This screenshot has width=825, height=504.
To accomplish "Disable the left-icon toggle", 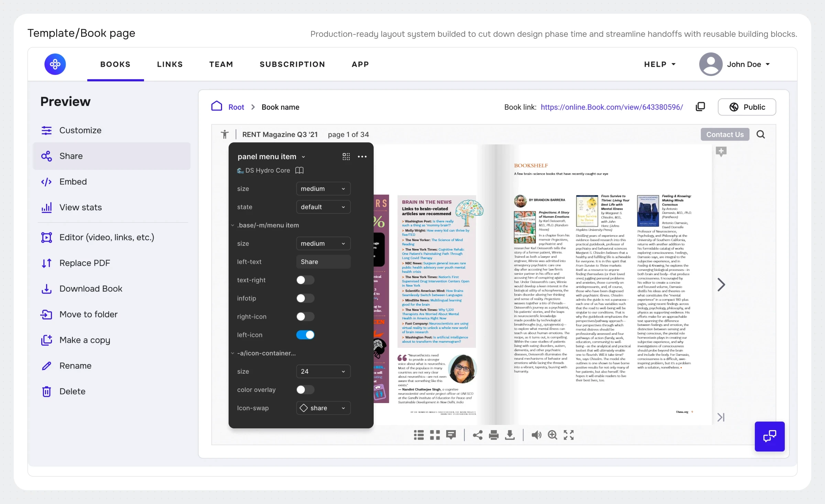I will click(x=305, y=335).
